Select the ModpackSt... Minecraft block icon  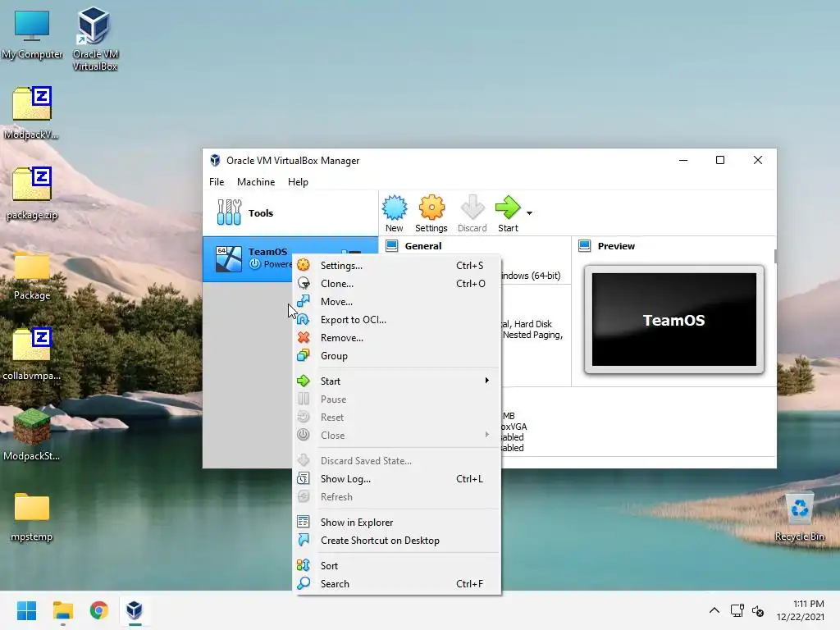[32, 434]
